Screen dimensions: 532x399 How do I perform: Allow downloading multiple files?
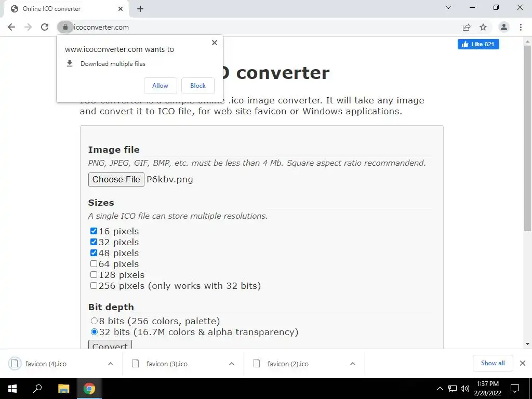coord(160,86)
